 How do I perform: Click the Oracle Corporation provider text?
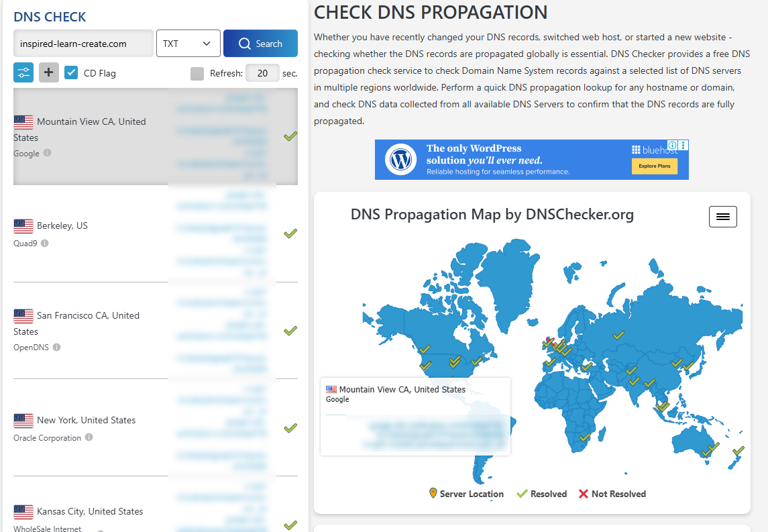coord(47,437)
